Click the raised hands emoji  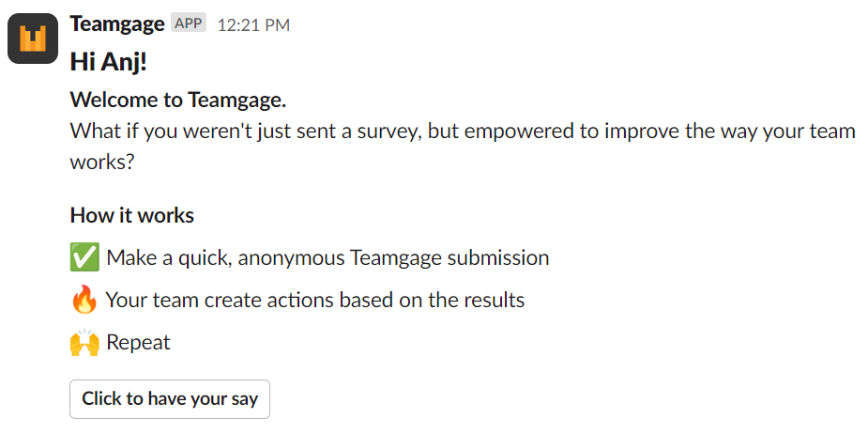pyautogui.click(x=84, y=343)
